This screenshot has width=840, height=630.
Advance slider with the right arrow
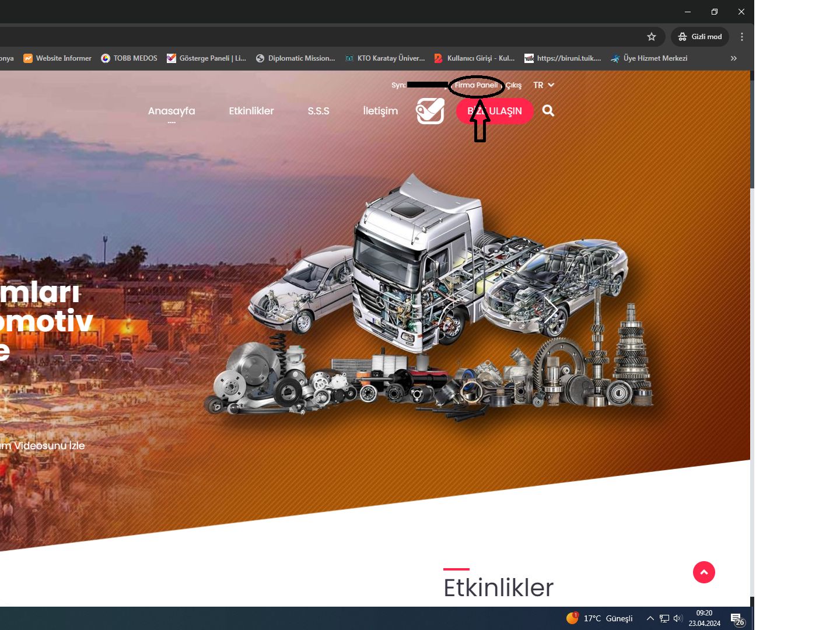[x=551, y=309]
